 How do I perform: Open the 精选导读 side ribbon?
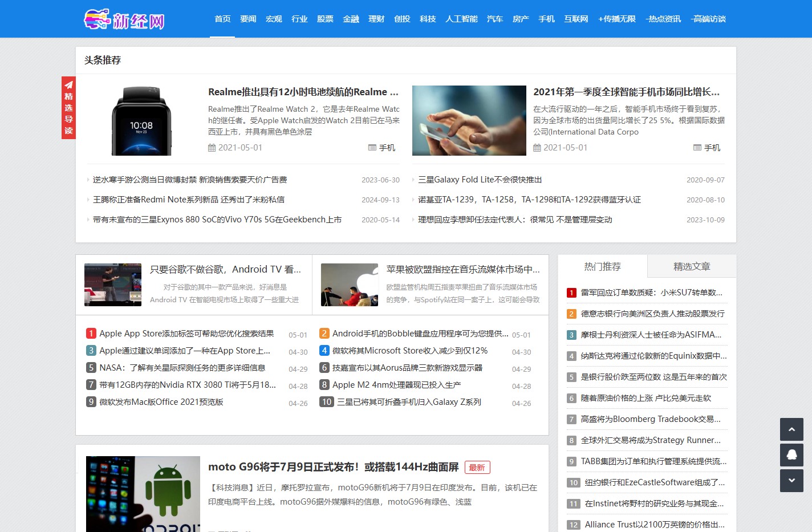click(68, 108)
